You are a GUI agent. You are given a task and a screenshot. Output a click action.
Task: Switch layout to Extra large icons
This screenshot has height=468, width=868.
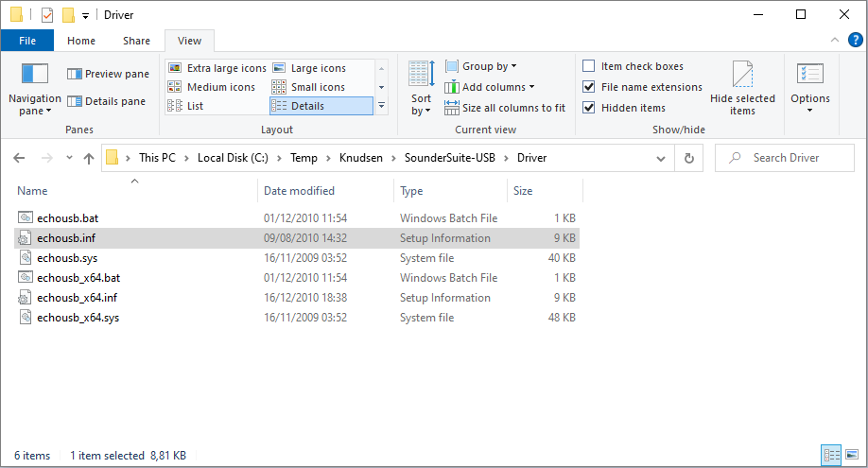point(217,68)
